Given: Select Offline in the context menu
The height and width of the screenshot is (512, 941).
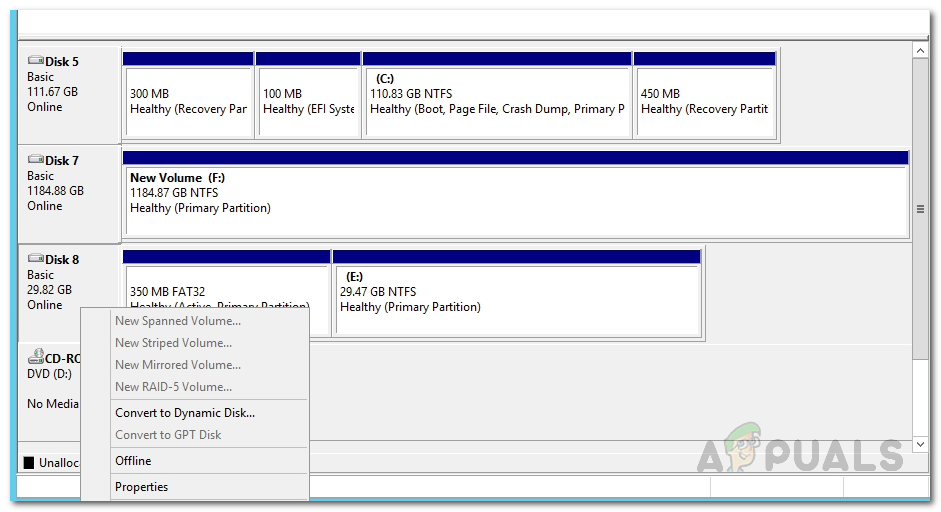Looking at the screenshot, I should point(134,461).
